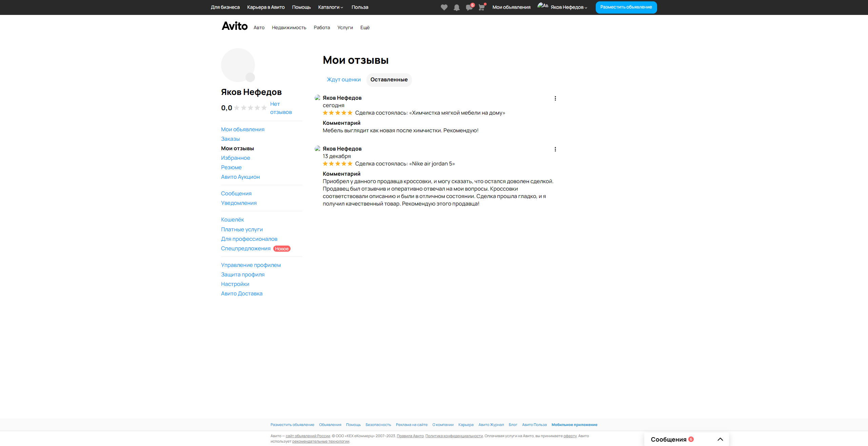Open favorites via the heart icon
868x446 pixels.
coord(444,7)
